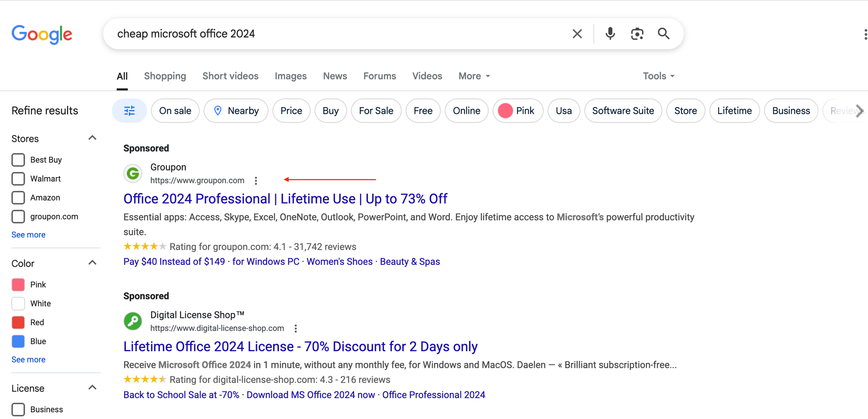Image resolution: width=868 pixels, height=419 pixels.
Task: Select the White color swatch in sidebar
Action: 18,304
